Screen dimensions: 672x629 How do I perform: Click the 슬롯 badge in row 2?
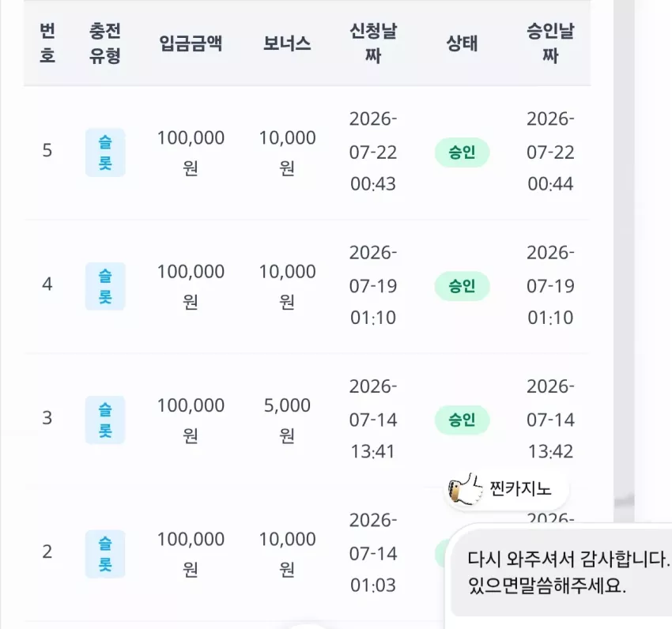pos(105,554)
